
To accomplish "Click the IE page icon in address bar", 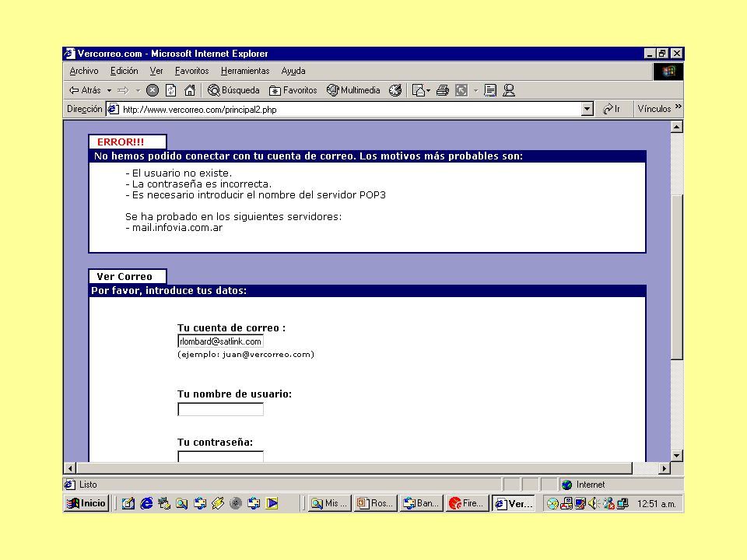I will coord(113,110).
